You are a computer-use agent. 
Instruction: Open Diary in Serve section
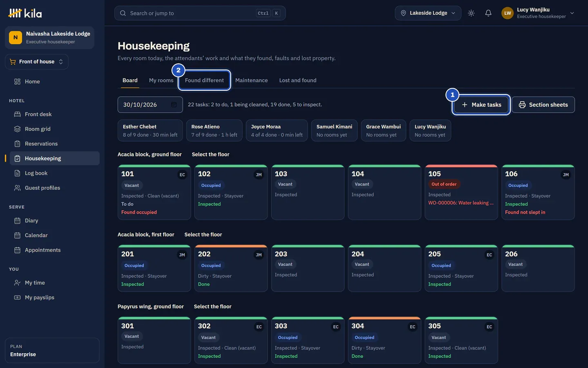(54, 220)
